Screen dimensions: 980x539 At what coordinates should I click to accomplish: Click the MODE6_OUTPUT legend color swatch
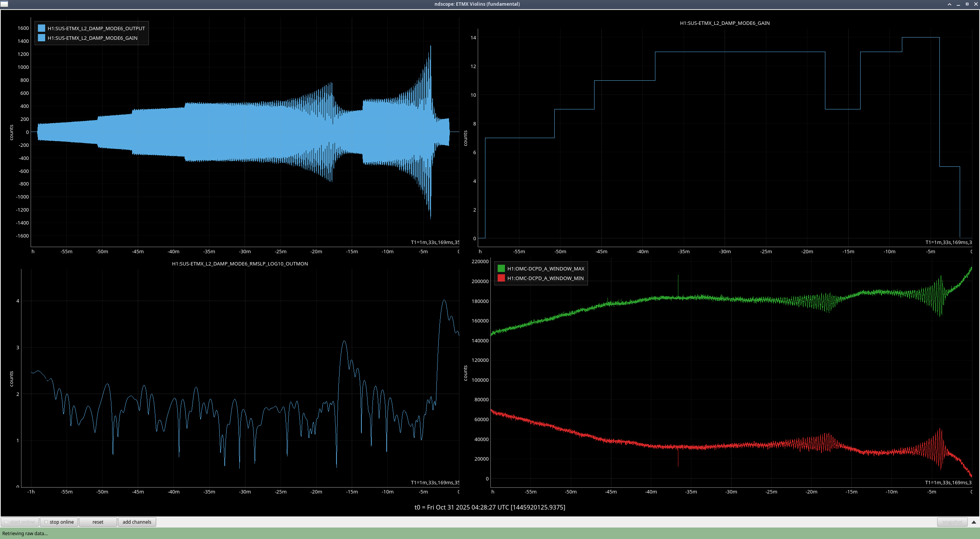pos(41,28)
